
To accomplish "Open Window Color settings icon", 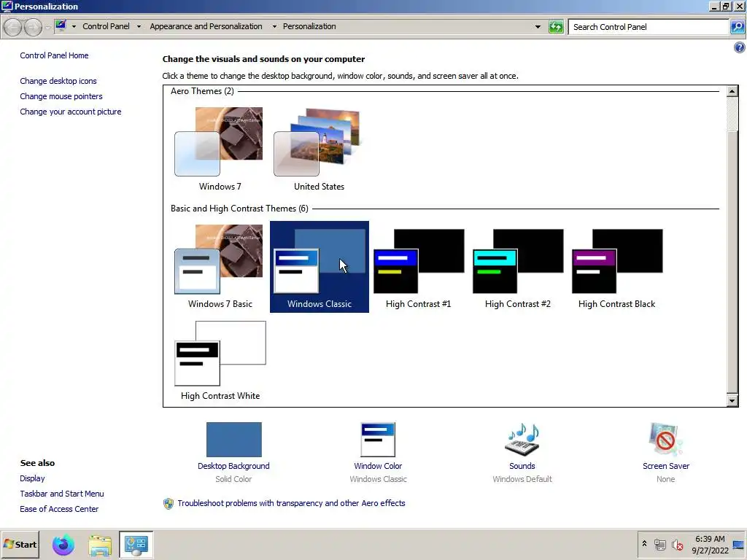I will (379, 440).
